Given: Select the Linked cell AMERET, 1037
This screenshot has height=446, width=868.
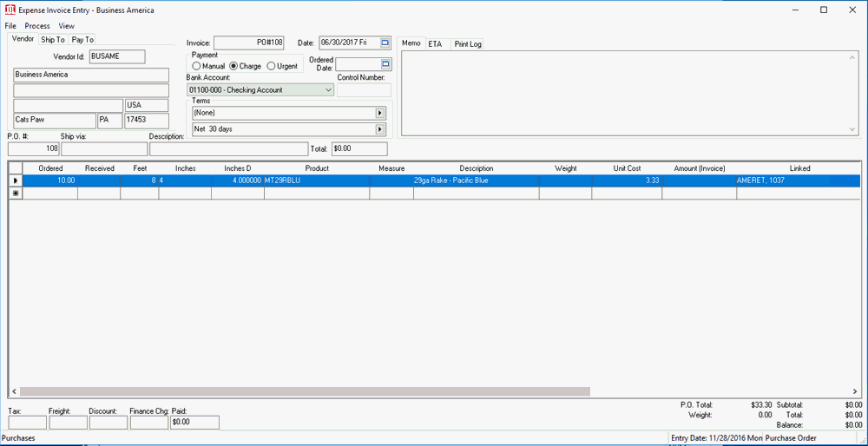Looking at the screenshot, I should (799, 180).
